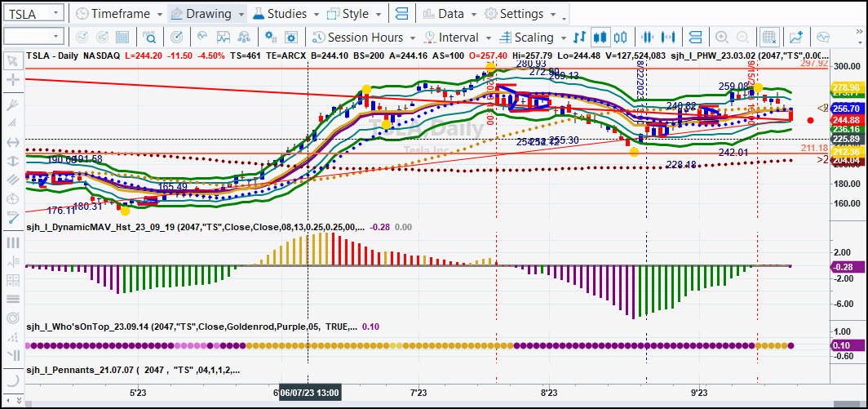868x409 pixels.
Task: Open the Style dropdown arrow
Action: (378, 14)
